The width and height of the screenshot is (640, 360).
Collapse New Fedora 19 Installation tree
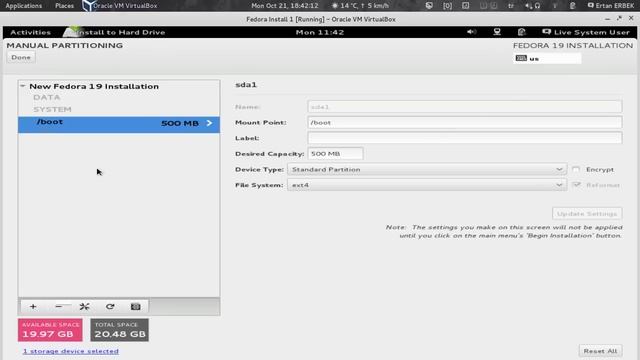pyautogui.click(x=23, y=86)
